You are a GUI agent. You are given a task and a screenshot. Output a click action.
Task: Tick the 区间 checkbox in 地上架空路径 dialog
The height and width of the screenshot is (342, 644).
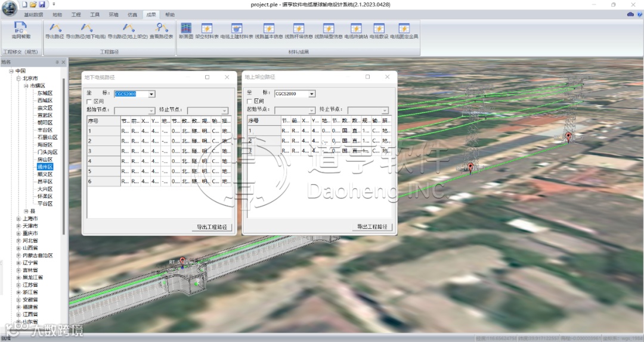pyautogui.click(x=250, y=102)
